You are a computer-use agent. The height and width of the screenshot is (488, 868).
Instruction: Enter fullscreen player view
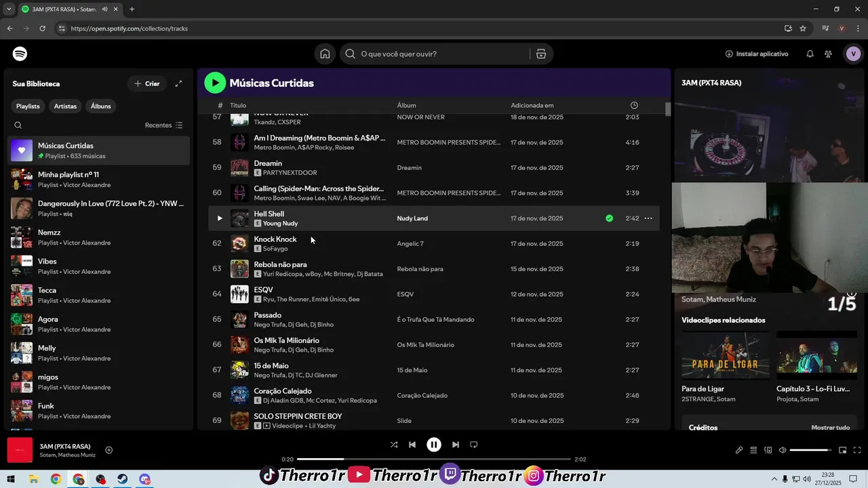857,450
